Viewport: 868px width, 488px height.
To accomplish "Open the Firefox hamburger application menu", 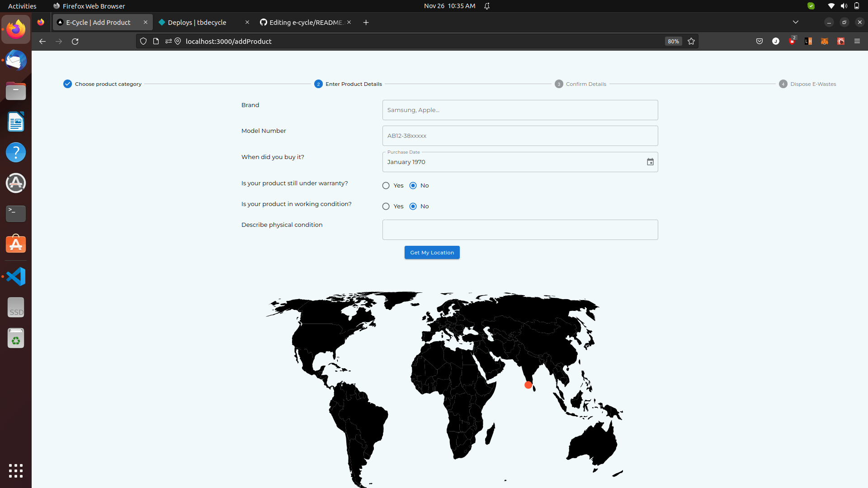I will tap(857, 41).
